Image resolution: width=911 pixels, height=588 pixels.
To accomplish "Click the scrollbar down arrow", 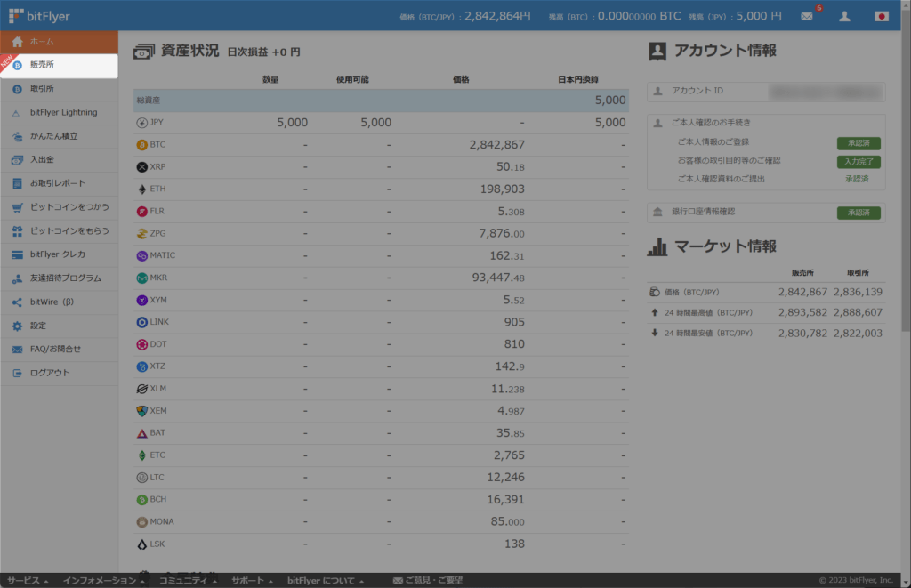I will 906,582.
